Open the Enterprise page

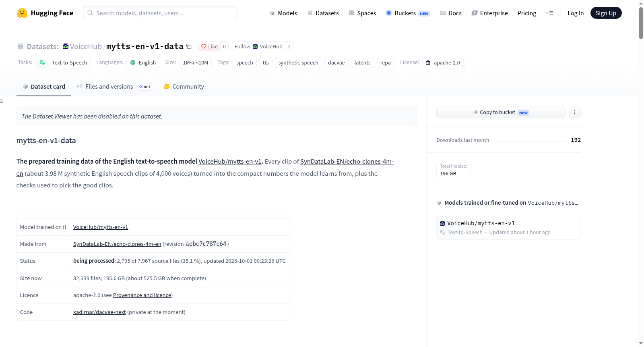(x=490, y=13)
